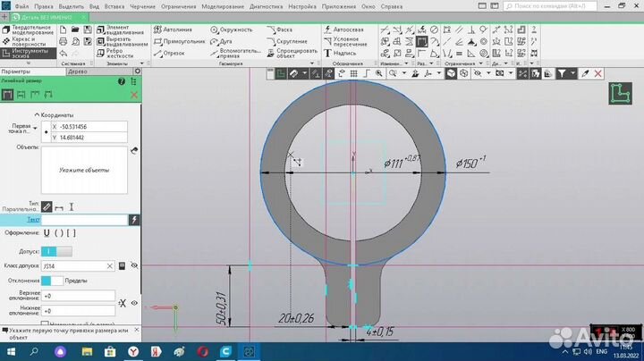The image size is (644, 361).
Task: Select the Прямоугольник (rectangle) tool
Action: (182, 41)
